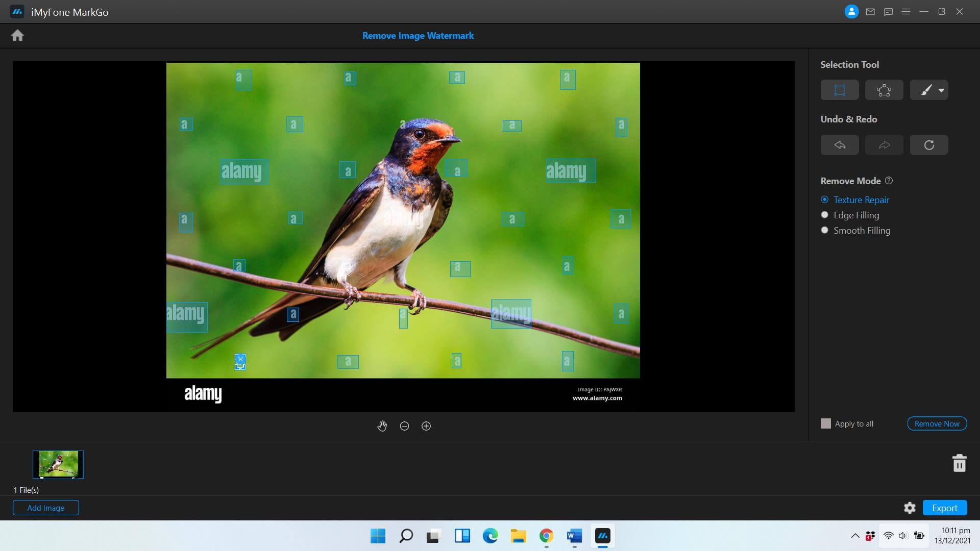Select the hand/pan tool
The image size is (980, 551).
click(382, 426)
